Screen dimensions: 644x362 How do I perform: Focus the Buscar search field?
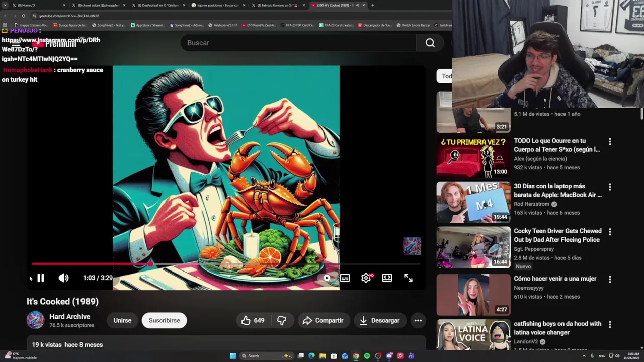tap(298, 43)
